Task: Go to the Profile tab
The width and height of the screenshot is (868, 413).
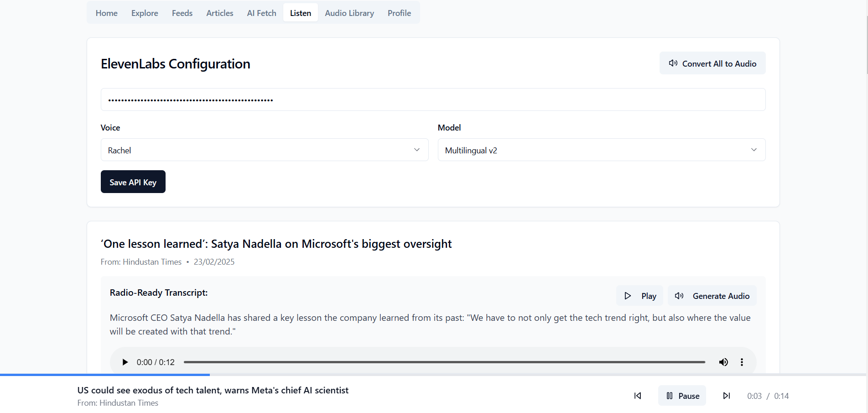Action: (x=399, y=13)
